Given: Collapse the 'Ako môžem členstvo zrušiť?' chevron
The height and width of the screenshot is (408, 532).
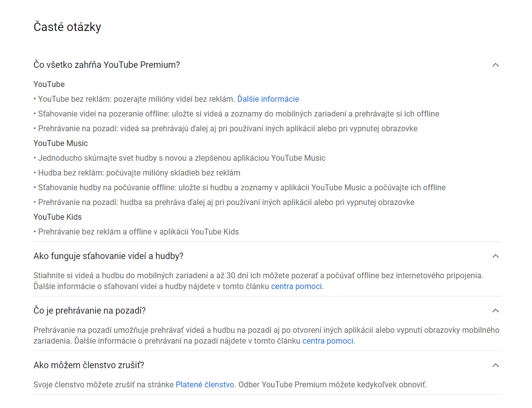Looking at the screenshot, I should pyautogui.click(x=495, y=365).
